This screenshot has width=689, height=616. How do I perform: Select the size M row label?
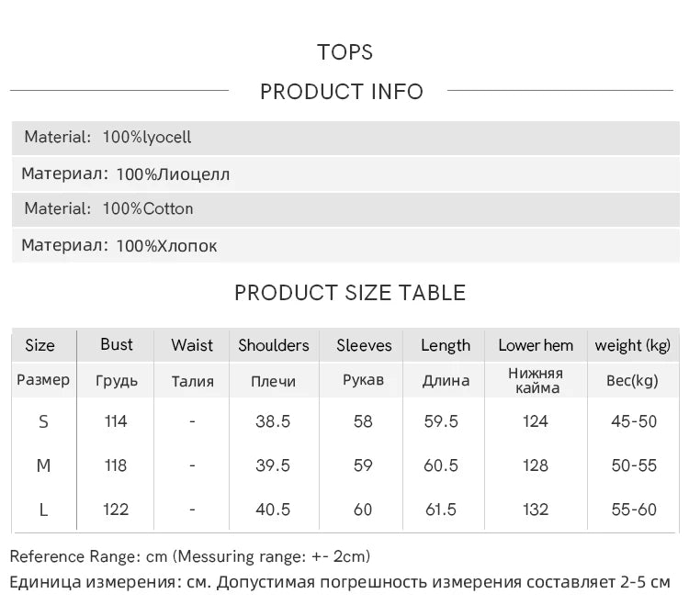tap(43, 465)
